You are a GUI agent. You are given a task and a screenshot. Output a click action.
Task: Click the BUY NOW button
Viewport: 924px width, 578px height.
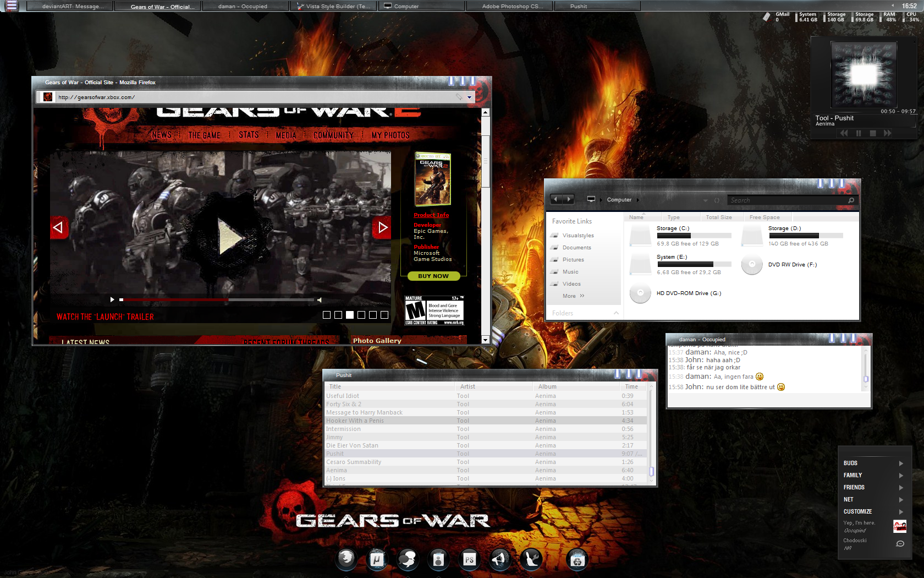(x=433, y=276)
